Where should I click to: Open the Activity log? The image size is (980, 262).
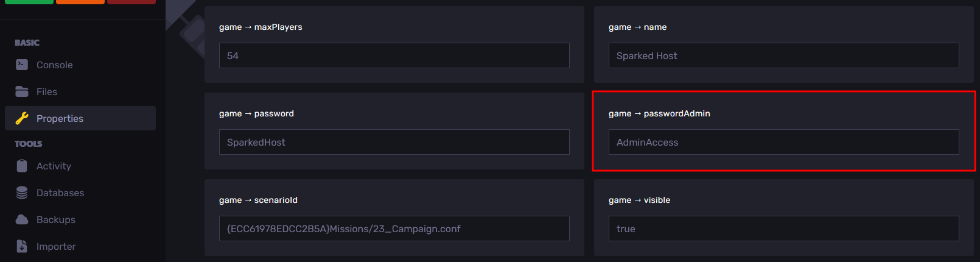pyautogui.click(x=54, y=166)
